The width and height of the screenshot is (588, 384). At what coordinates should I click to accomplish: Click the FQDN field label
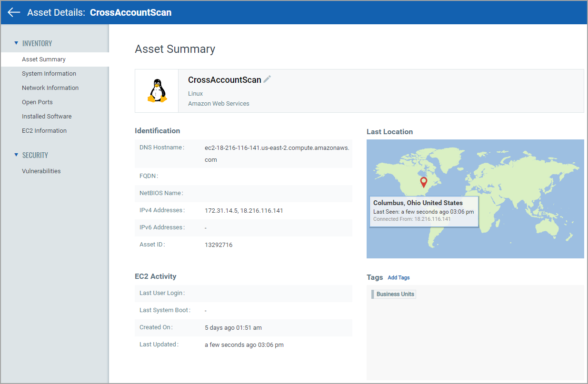pyautogui.click(x=149, y=176)
